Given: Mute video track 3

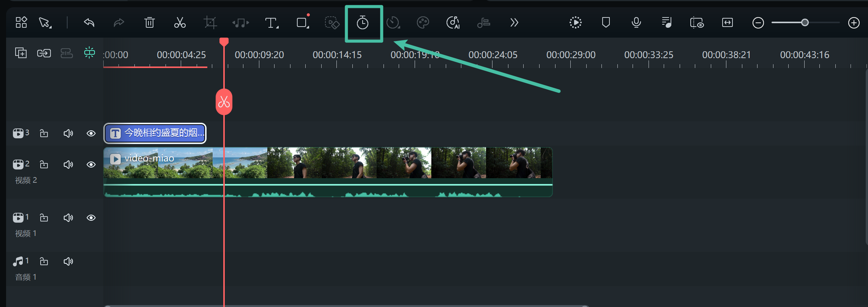Looking at the screenshot, I should click(68, 133).
